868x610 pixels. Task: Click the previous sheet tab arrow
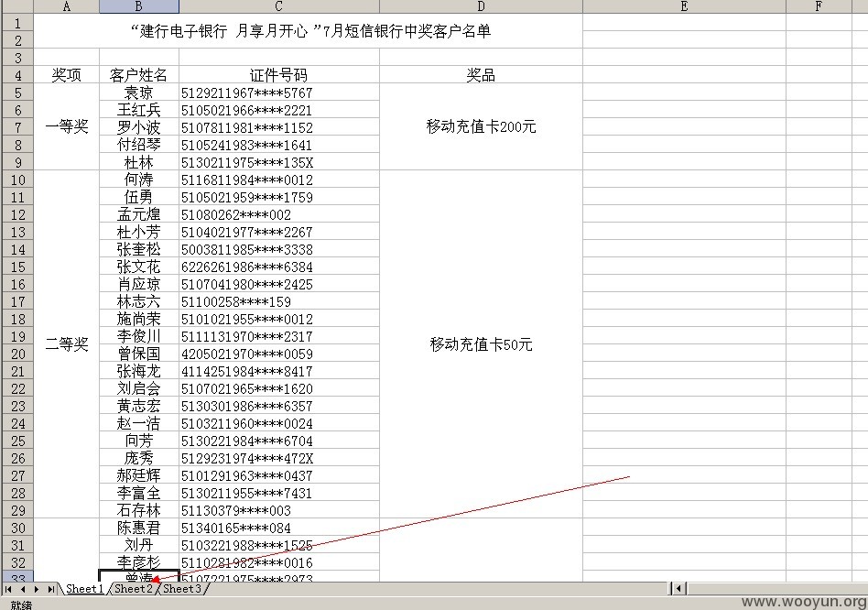coord(22,589)
